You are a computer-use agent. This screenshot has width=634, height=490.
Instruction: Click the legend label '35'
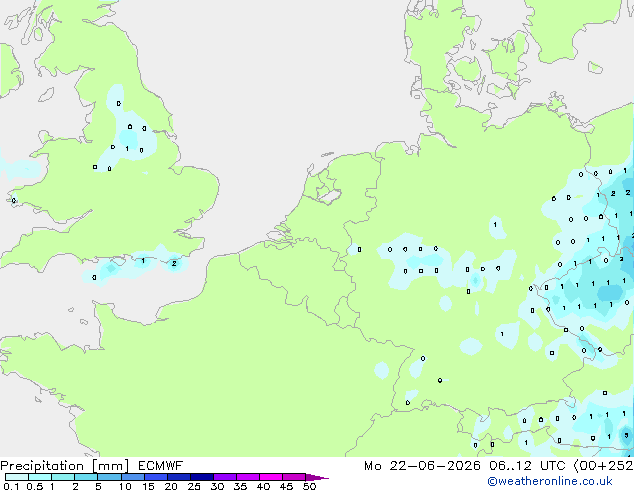240,486
